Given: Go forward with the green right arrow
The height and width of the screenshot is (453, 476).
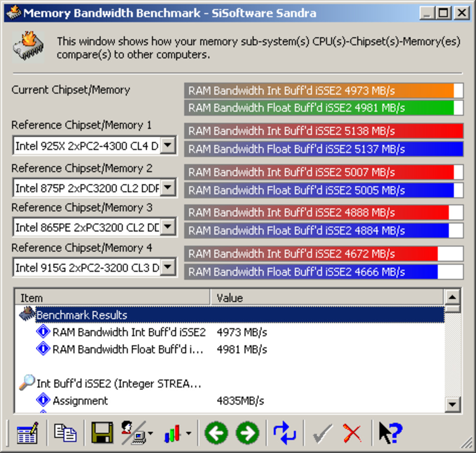Looking at the screenshot, I should pyautogui.click(x=247, y=433).
